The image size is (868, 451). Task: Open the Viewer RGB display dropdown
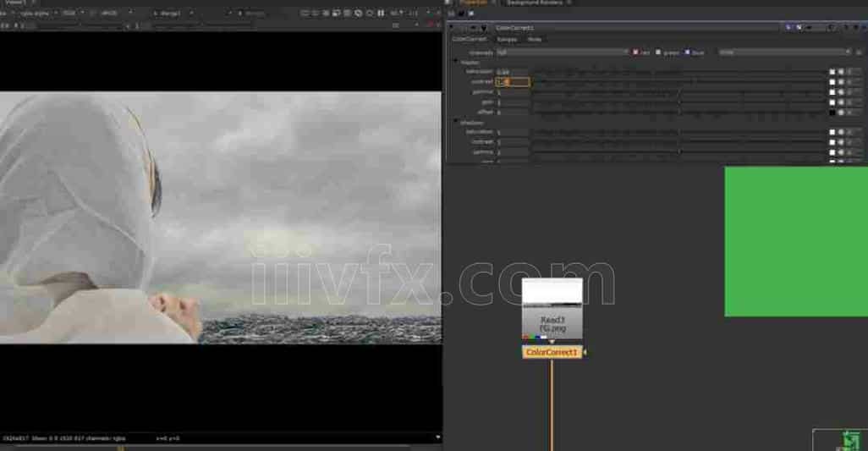73,13
